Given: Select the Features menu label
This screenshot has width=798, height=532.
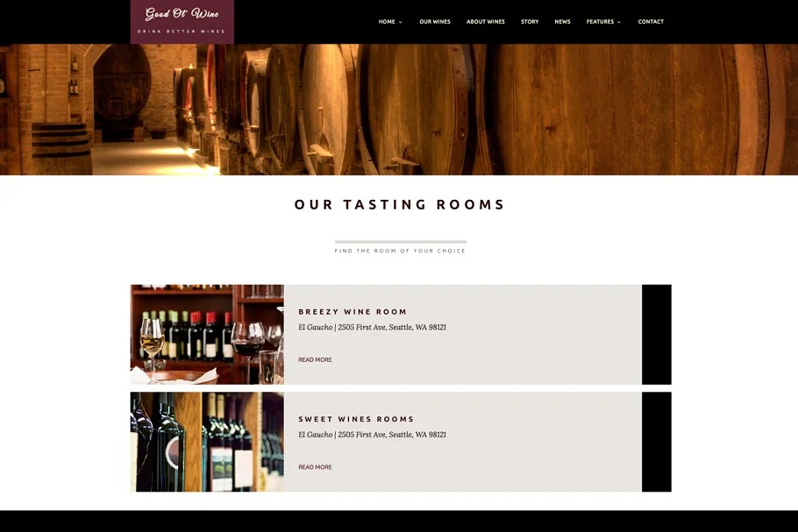Looking at the screenshot, I should 600,21.
